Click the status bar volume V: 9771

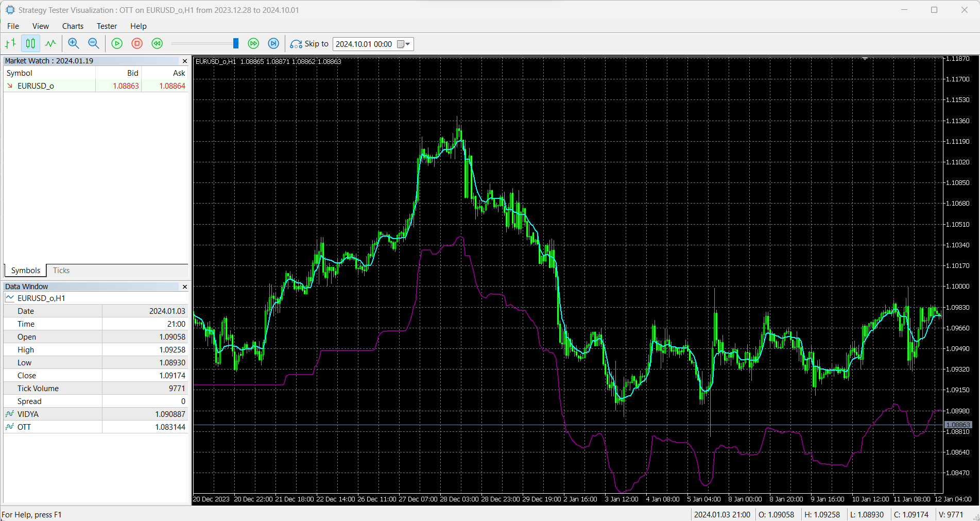[x=951, y=515]
